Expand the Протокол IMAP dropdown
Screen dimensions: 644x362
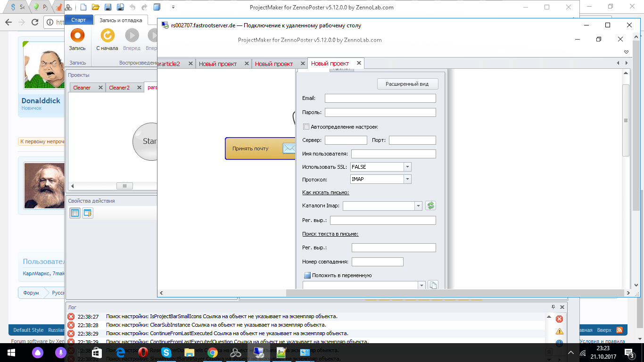tap(407, 179)
